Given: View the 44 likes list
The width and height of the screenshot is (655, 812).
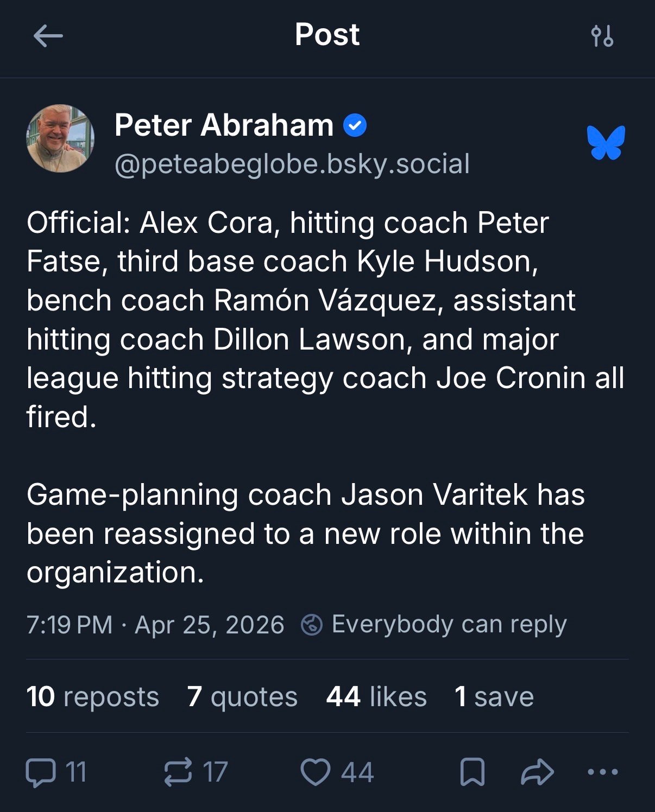Looking at the screenshot, I should [x=376, y=696].
